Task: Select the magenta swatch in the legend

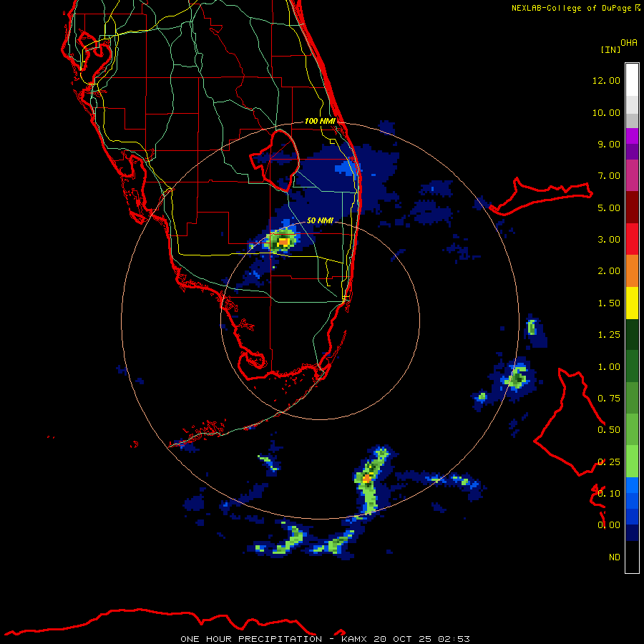Action: click(x=632, y=136)
